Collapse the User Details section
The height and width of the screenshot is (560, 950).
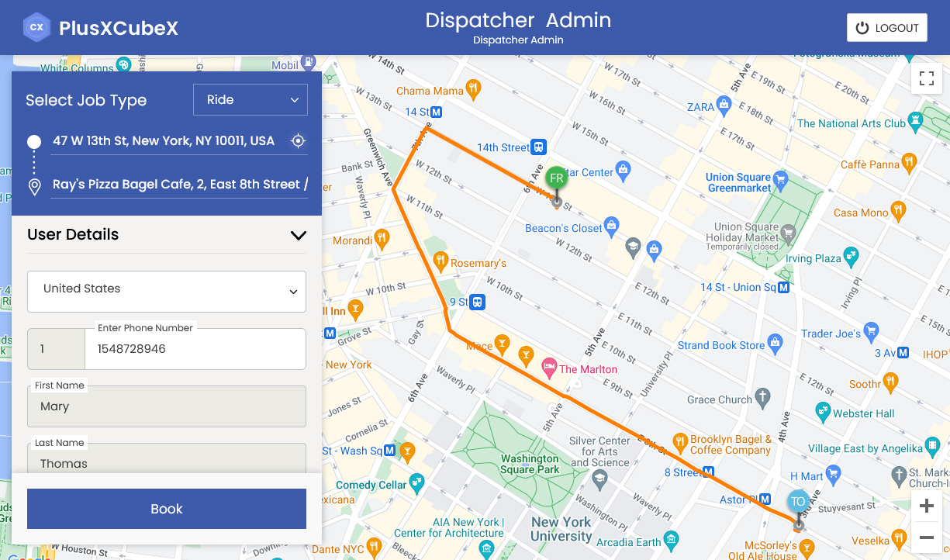click(x=298, y=235)
